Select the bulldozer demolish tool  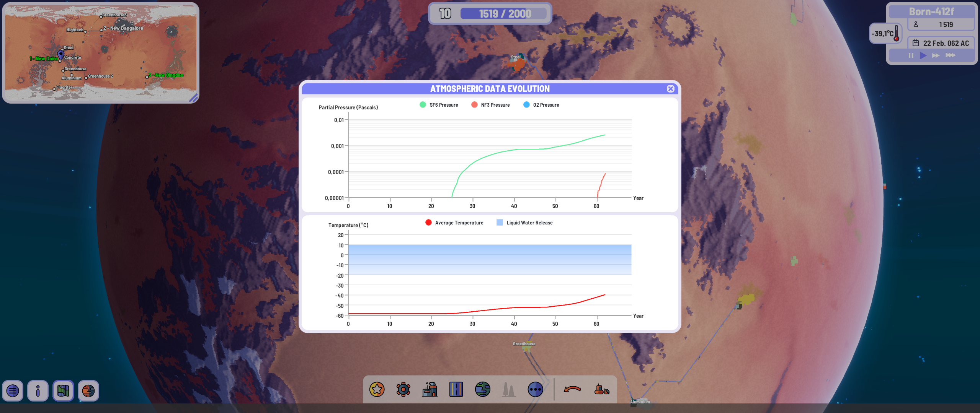(x=601, y=390)
